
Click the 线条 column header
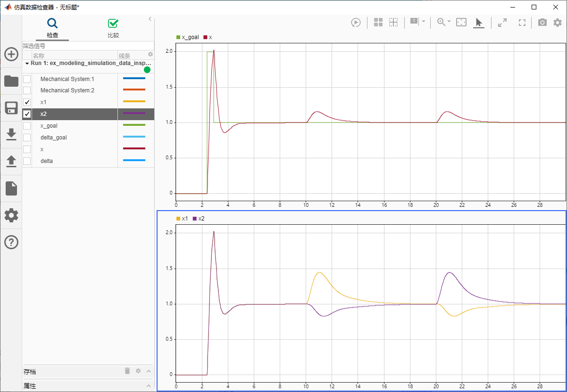pos(125,55)
